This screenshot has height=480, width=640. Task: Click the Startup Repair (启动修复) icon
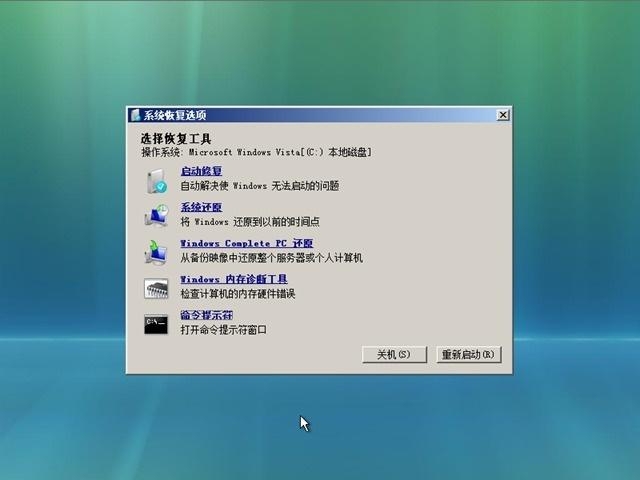156,180
